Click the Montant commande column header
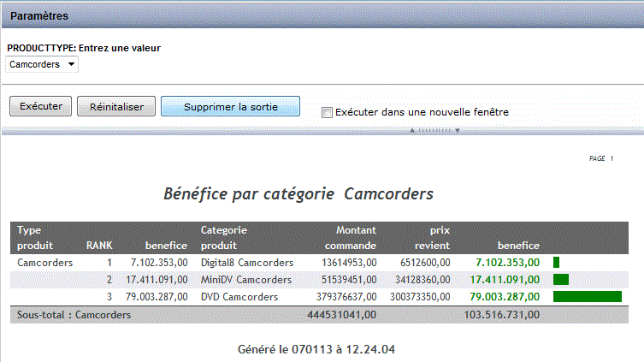 [x=344, y=238]
